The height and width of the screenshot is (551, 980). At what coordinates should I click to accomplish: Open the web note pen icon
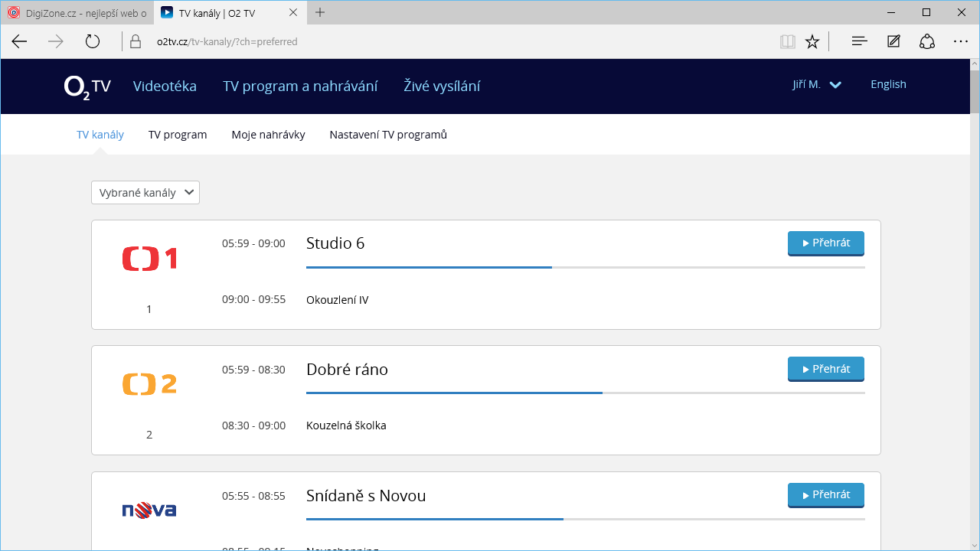pyautogui.click(x=893, y=41)
